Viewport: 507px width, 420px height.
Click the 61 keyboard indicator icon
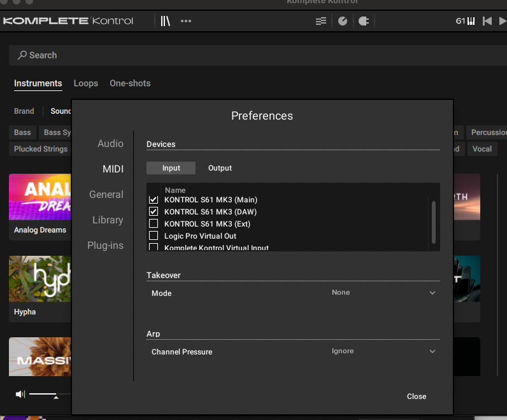coord(465,21)
